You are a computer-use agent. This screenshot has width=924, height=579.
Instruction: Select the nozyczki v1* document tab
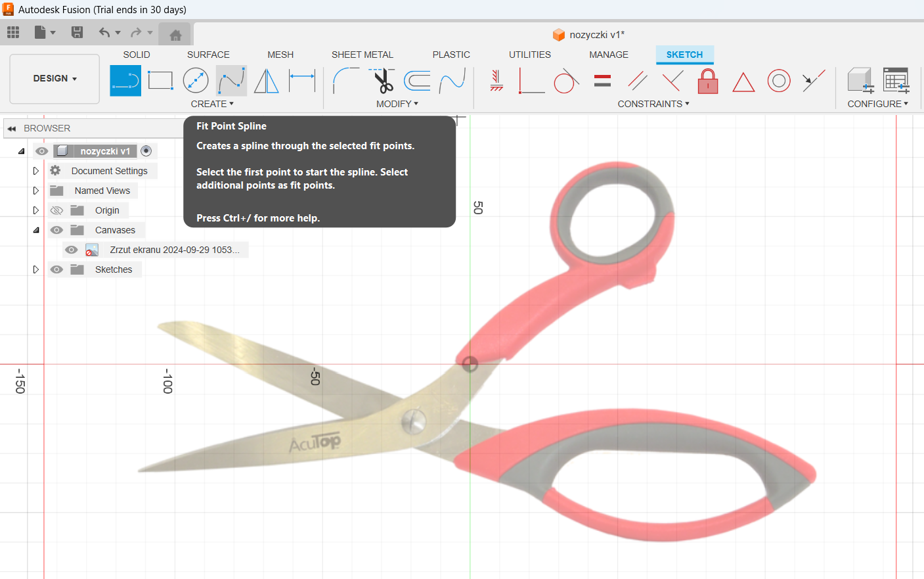[x=589, y=35]
